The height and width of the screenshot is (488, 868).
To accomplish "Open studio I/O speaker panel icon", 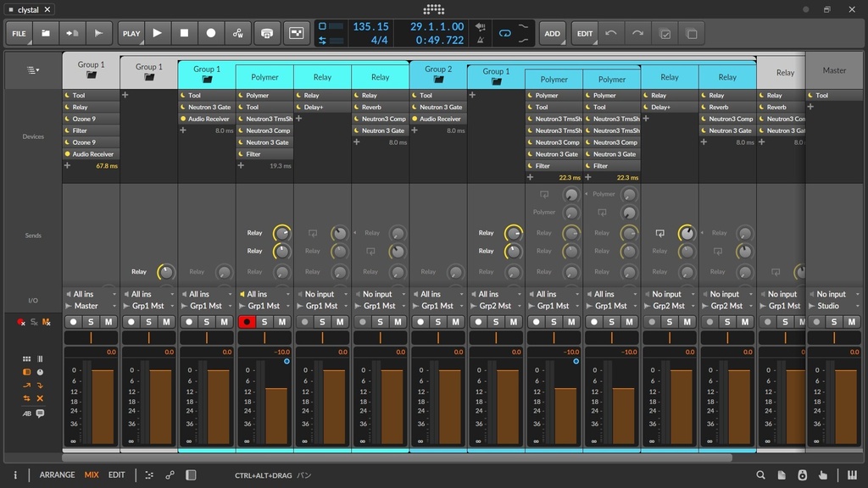I will (802, 474).
